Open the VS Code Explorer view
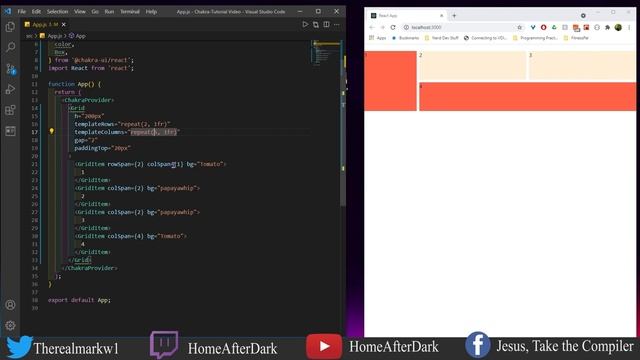Viewport: 640px width, 360px height. pos(10,27)
